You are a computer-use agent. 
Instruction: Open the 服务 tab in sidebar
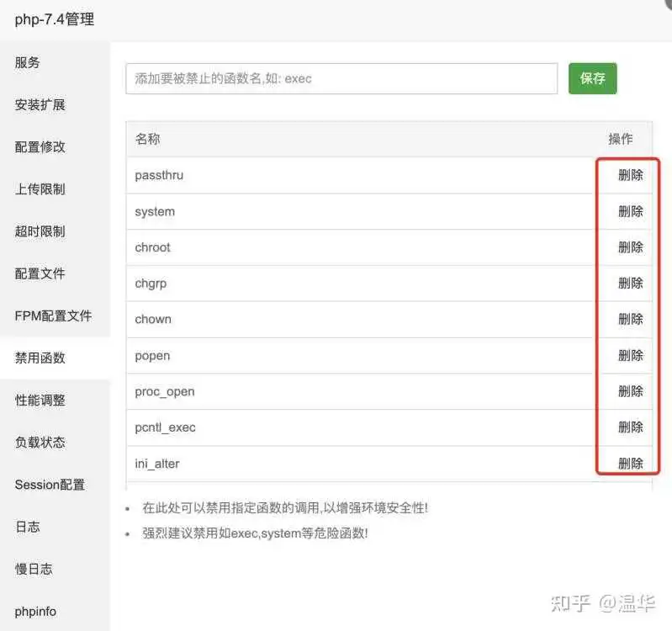28,62
